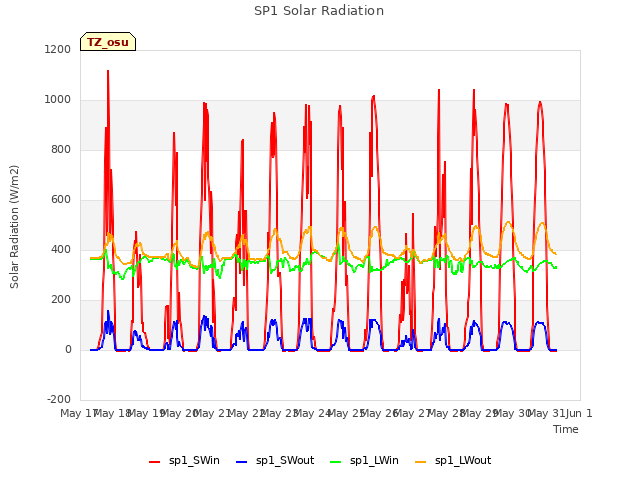Viewport: 640px width, 480px height.
Task: Toggle the sp1_SWout legend entry
Action: (x=276, y=461)
